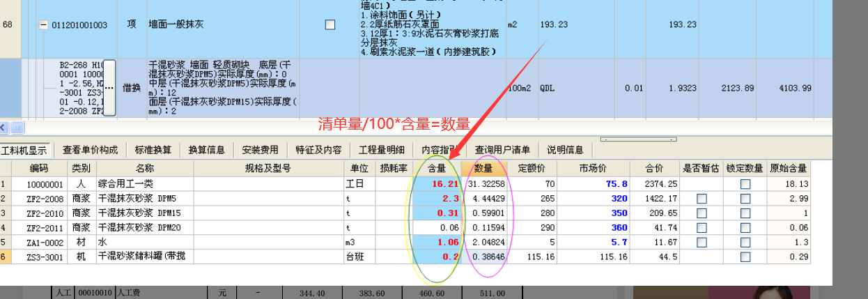Select market price cell 75.8
Screen dimensions: 868x299
tap(594, 184)
